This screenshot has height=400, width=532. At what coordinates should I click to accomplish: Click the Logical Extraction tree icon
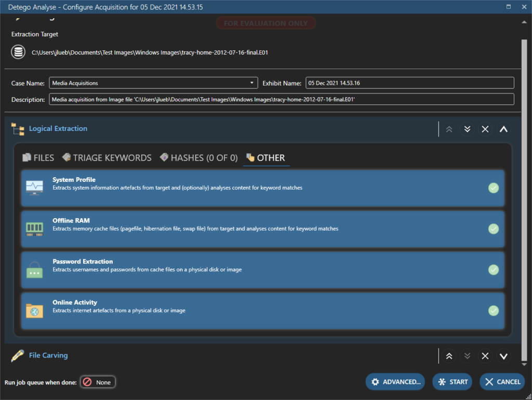click(x=18, y=129)
